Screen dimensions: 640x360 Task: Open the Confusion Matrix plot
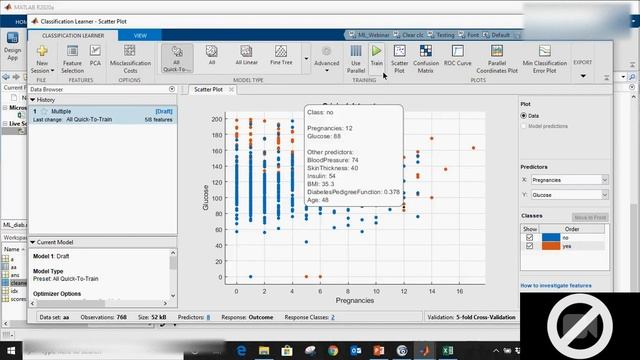(x=425, y=59)
